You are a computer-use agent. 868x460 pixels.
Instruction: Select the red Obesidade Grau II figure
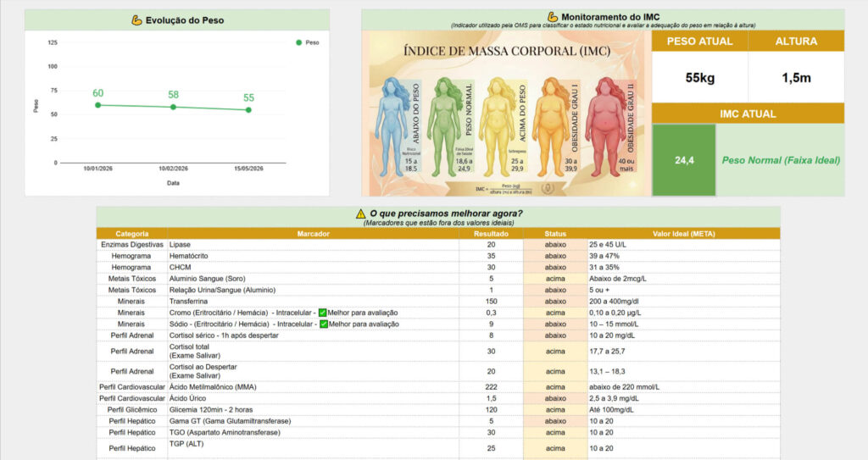(x=606, y=126)
